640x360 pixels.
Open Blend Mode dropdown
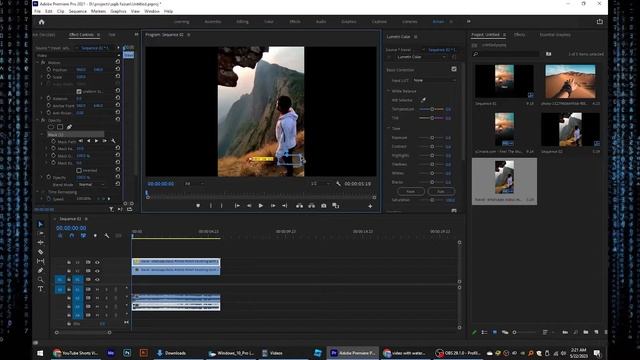click(91, 184)
